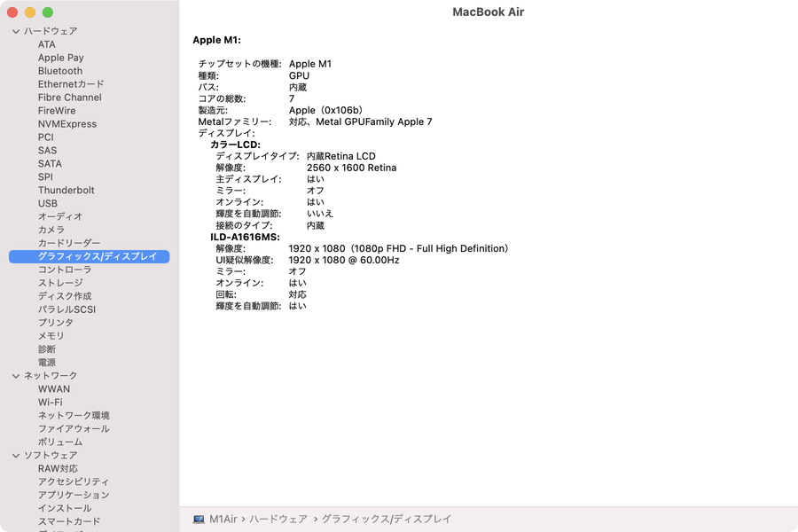The image size is (798, 532).
Task: Select カードリーダー in the sidebar
Action: (69, 243)
